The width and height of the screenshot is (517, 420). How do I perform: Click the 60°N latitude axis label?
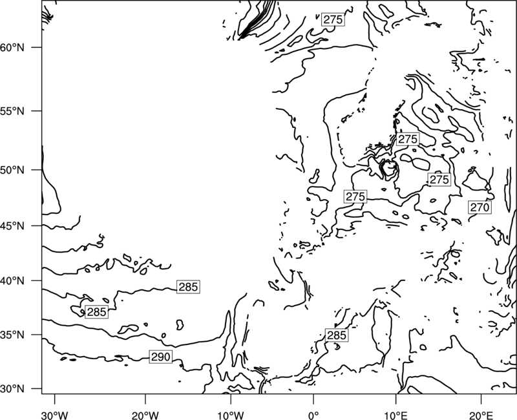click(x=12, y=48)
